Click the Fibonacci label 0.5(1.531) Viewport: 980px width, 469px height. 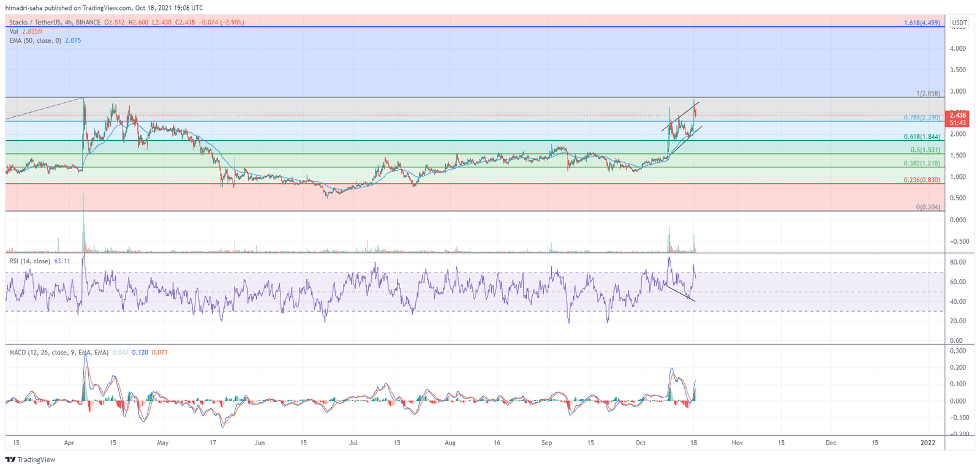925,151
